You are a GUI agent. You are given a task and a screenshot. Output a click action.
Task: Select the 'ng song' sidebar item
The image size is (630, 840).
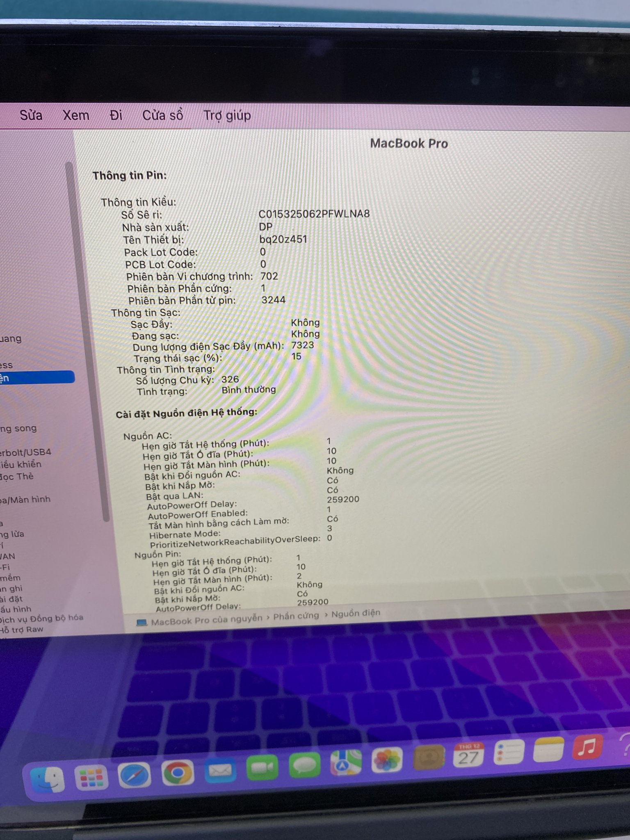coord(18,429)
